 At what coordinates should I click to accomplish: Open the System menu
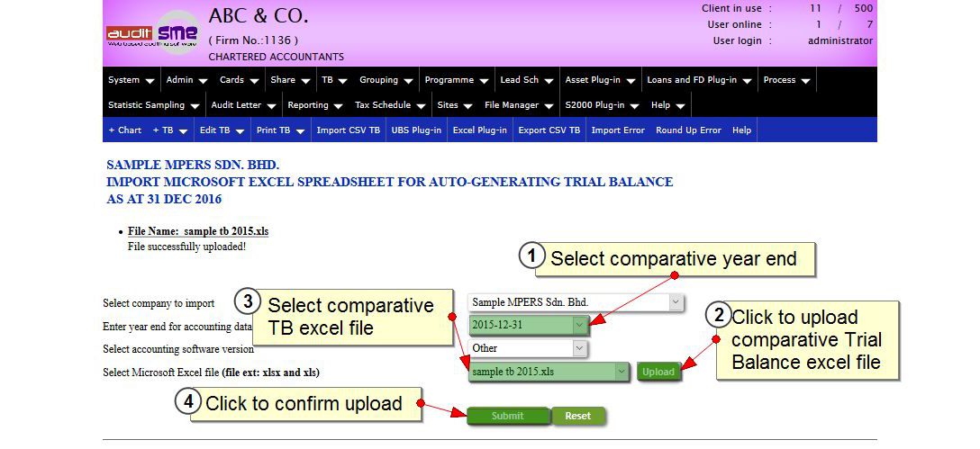pos(131,80)
